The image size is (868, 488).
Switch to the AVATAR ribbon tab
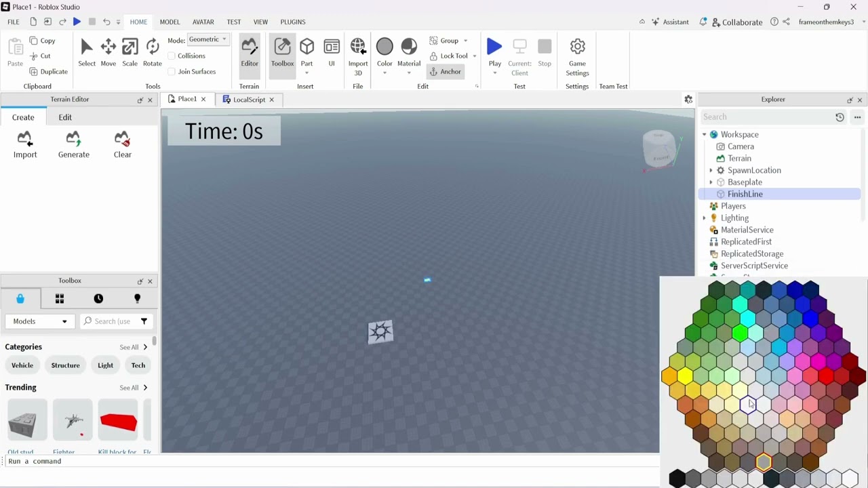203,22
